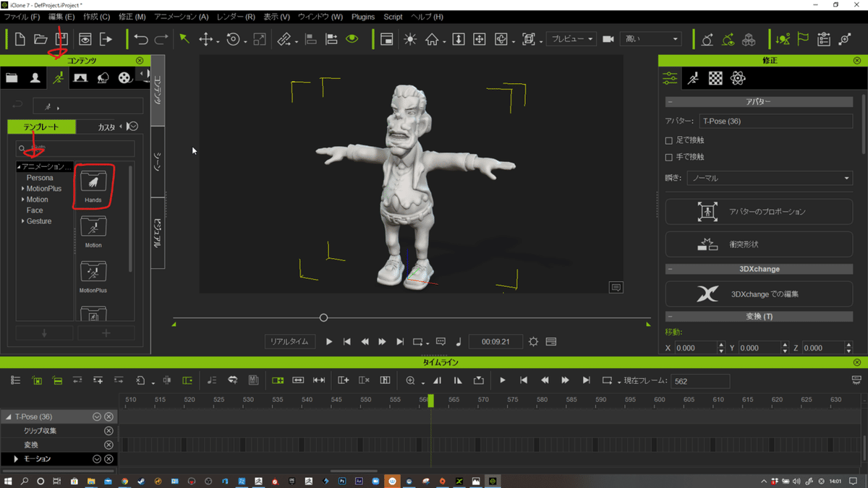
Task: Select Persona in the animation tree
Action: point(40,178)
